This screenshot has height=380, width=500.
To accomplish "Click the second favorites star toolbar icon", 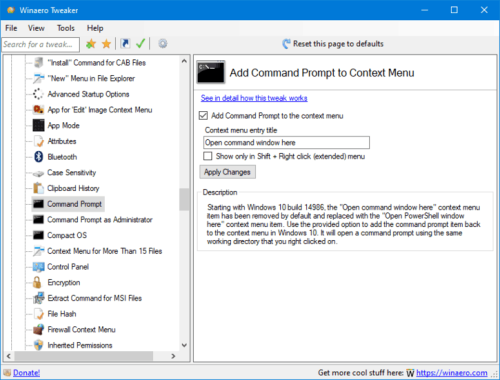I will 106,44.
